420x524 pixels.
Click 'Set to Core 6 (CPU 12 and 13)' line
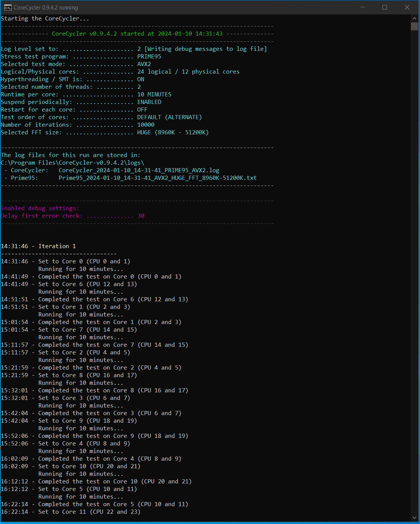tap(69, 284)
